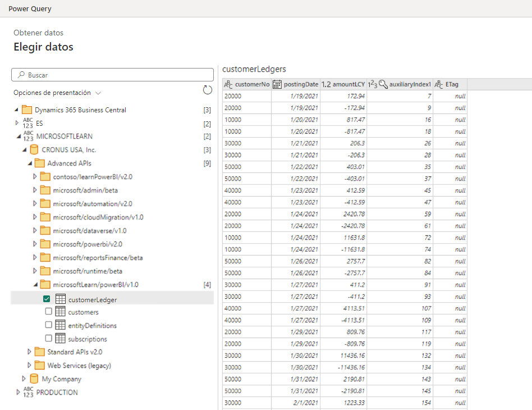
Task: Expand the Web Services (legacy) folder
Action: pyautogui.click(x=29, y=365)
